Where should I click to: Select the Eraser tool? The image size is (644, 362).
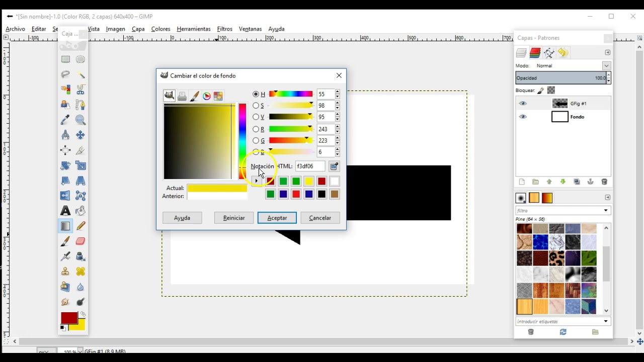tap(80, 241)
